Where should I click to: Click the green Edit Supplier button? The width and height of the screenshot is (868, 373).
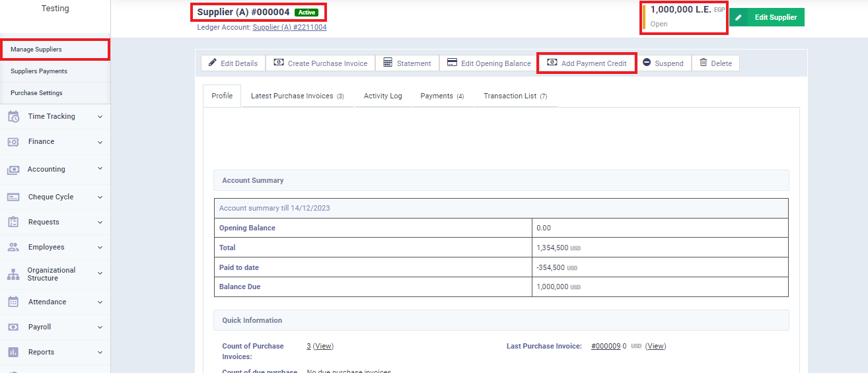point(767,17)
